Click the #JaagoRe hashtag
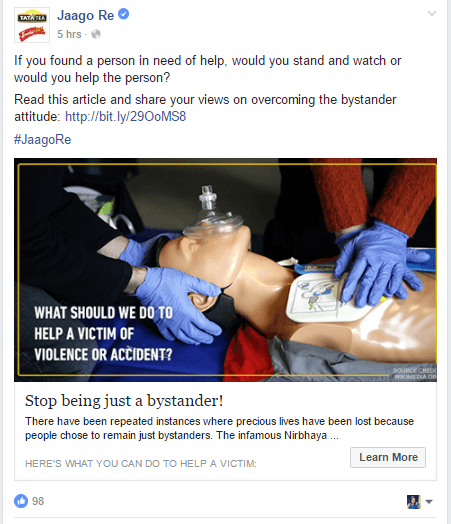Screen dimensions: 451x524 coord(42,139)
